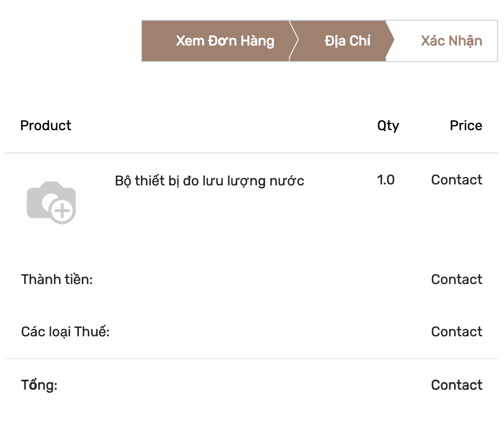The image size is (504, 432).
Task: Click the plus badge on camera icon
Action: [62, 211]
